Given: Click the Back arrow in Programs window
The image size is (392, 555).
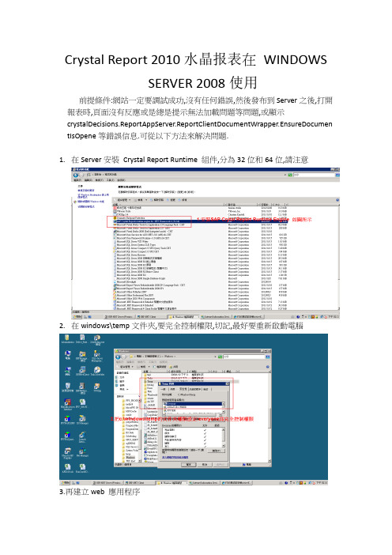Looking at the screenshot, I should click(75, 176).
